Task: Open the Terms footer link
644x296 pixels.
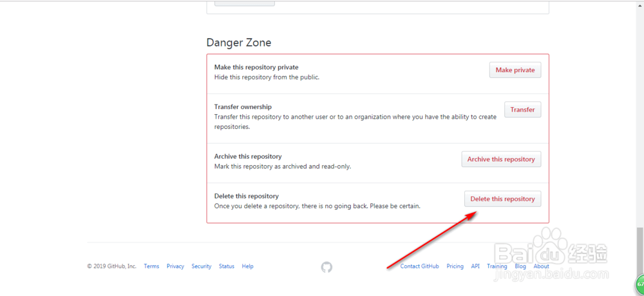Action: [x=151, y=266]
